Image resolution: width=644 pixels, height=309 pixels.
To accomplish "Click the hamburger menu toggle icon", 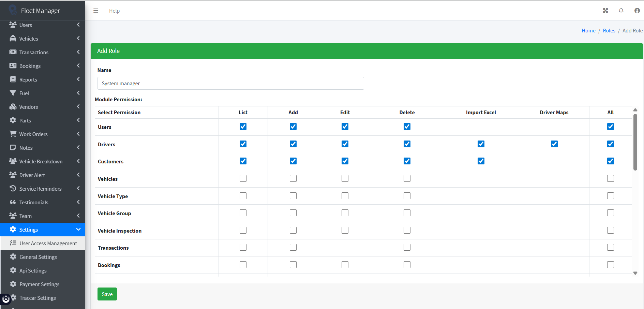I will click(96, 11).
